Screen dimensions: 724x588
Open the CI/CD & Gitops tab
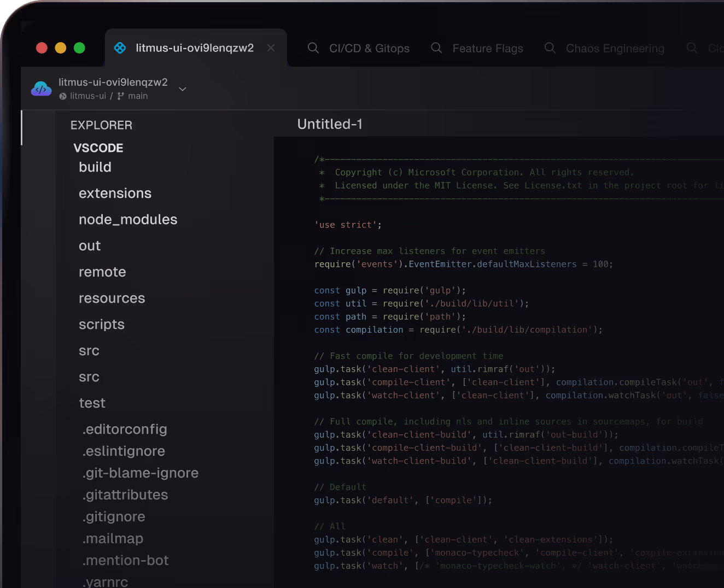(x=369, y=48)
